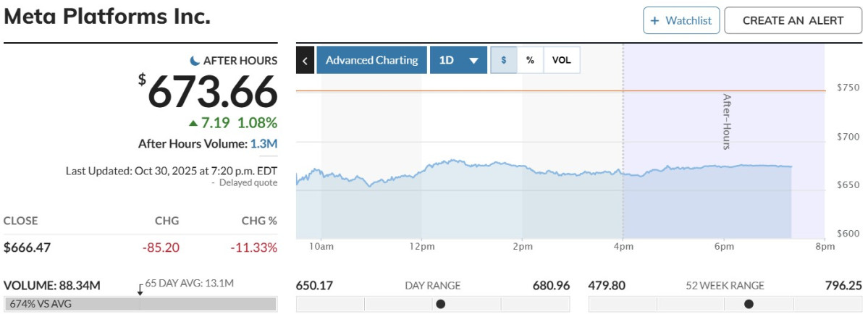
Task: Click the 4pm marker on the time axis
Action: tap(623, 246)
